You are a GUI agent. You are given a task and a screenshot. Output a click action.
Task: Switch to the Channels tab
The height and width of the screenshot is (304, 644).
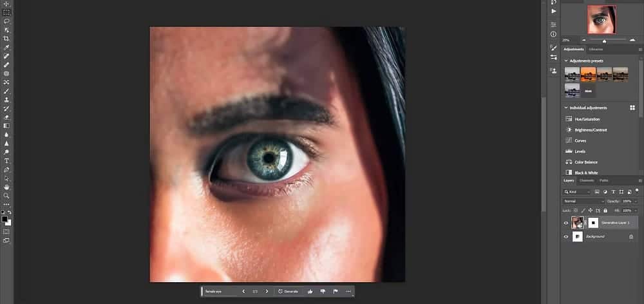tap(587, 180)
